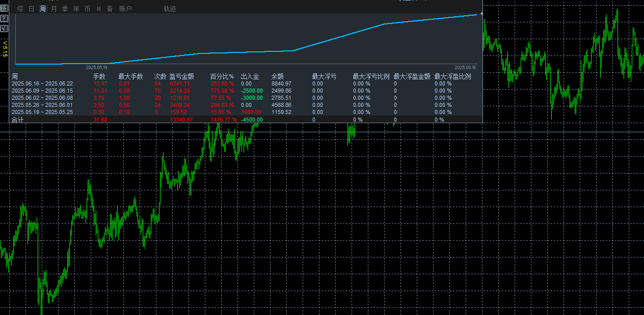Viewport: 644px width, 315px height.
Task: Open the 备 notes tab
Action: point(110,9)
